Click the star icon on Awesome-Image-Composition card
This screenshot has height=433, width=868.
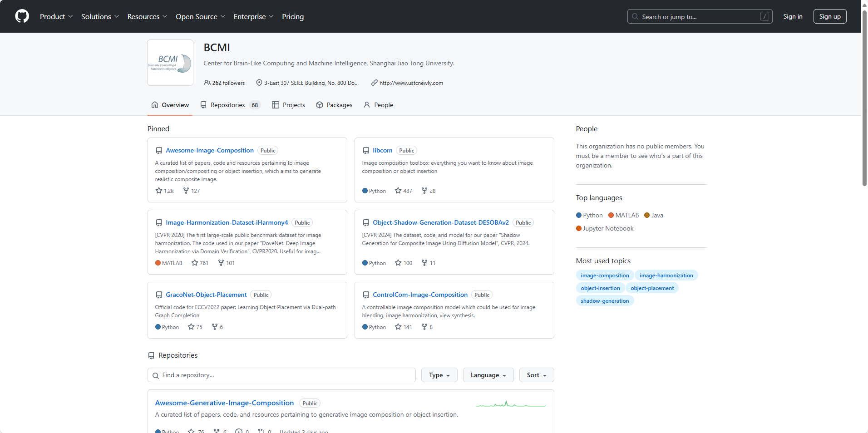click(159, 191)
